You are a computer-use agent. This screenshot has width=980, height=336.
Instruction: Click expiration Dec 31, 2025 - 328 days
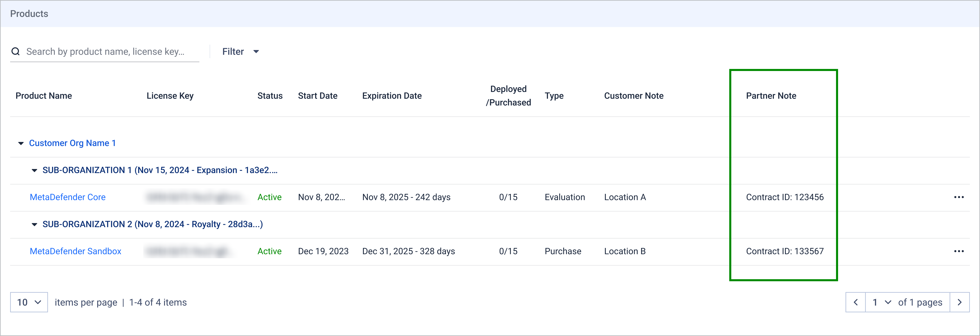[409, 251]
